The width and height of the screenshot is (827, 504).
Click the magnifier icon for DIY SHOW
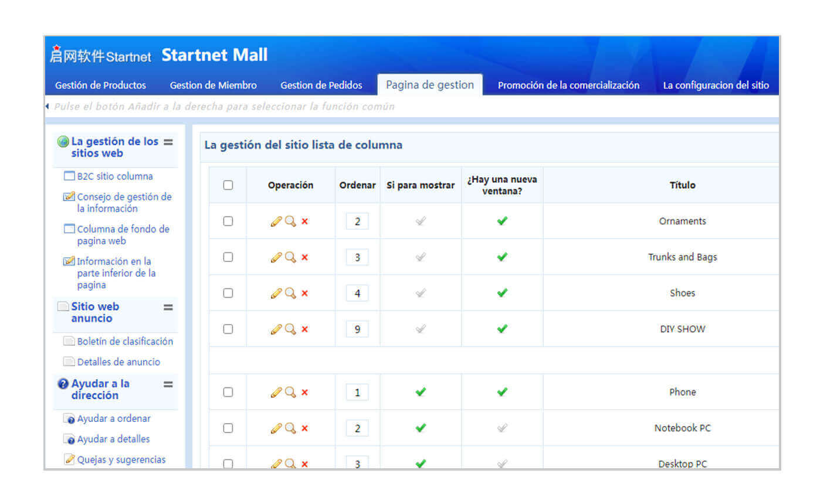[290, 329]
